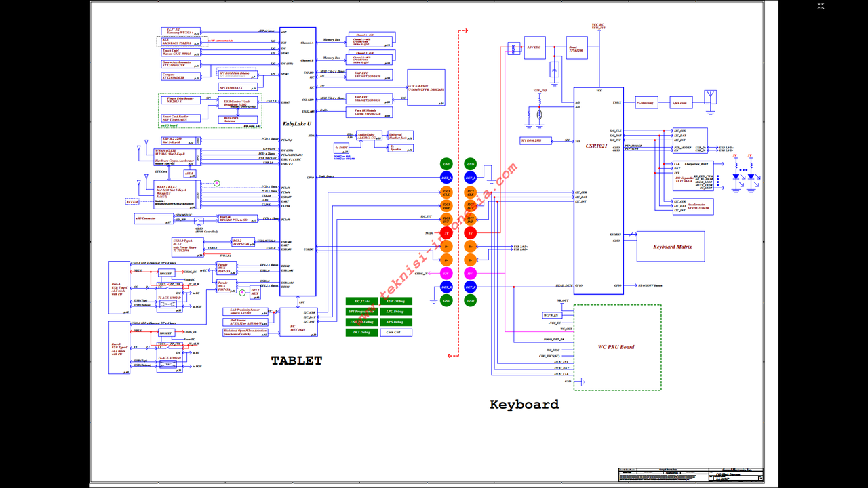Select the USB PD Debug box
The height and width of the screenshot is (488, 868).
361,322
